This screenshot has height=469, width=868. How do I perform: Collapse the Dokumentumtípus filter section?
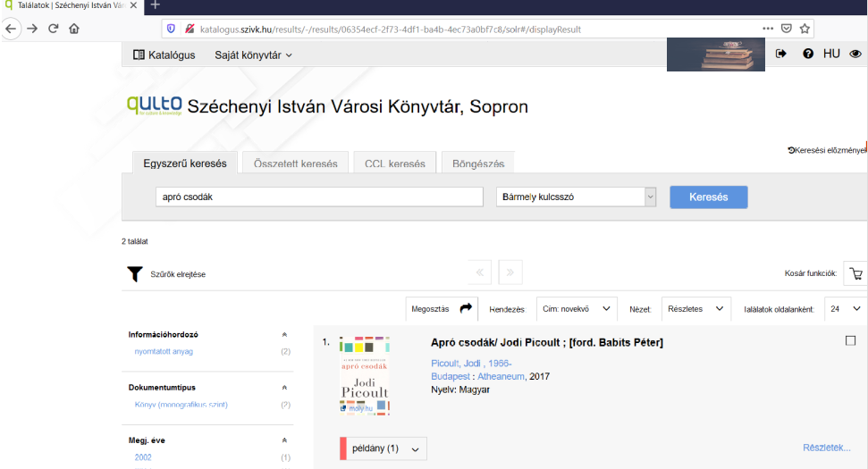pos(284,388)
